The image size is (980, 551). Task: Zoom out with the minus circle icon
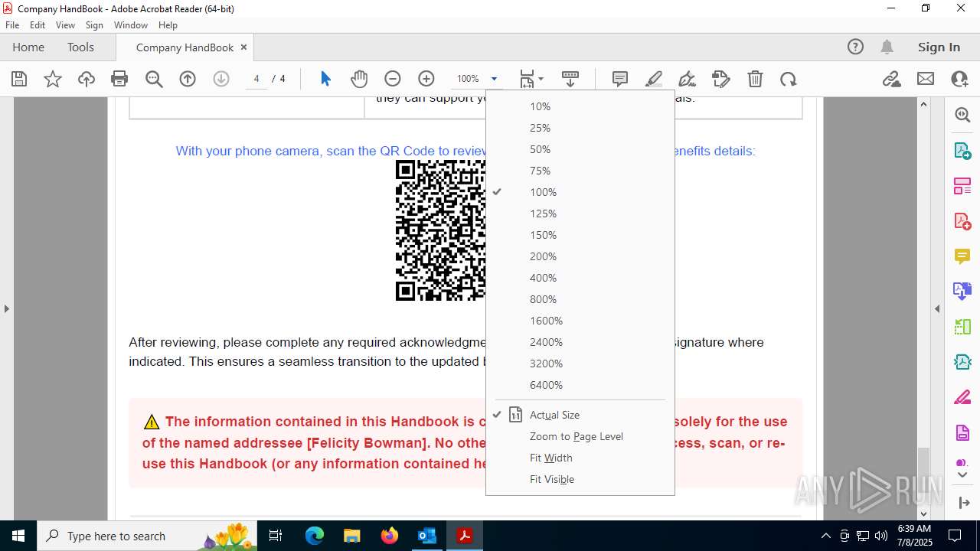pyautogui.click(x=393, y=79)
